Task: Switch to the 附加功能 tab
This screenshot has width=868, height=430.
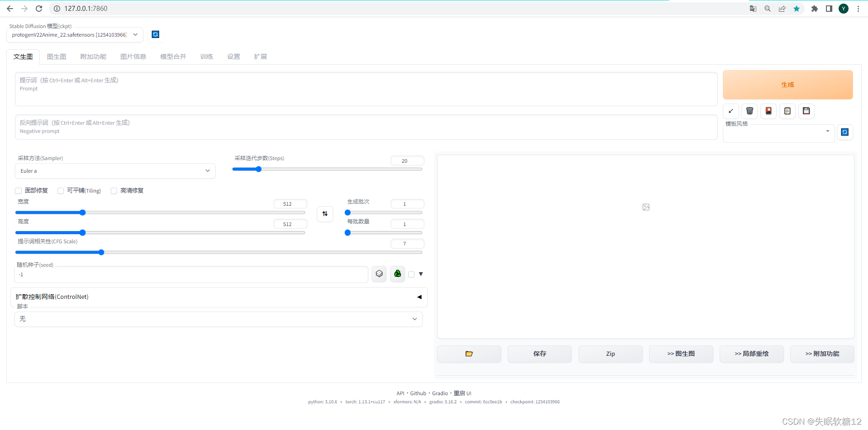Action: pos(94,57)
